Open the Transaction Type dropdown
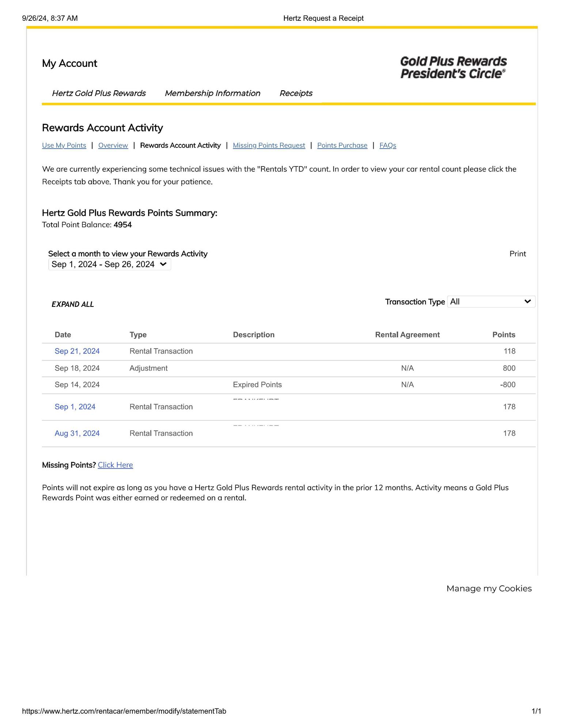Screen dimensions: 563x728 491,302
